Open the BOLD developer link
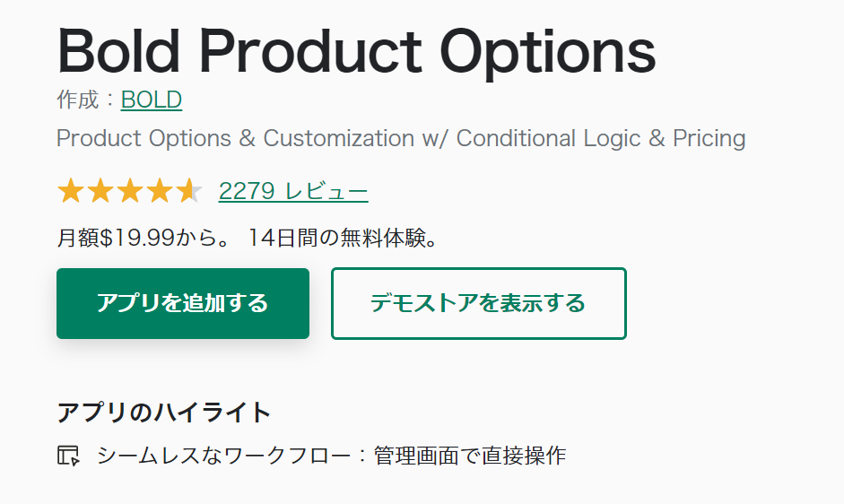This screenshot has width=844, height=504. click(x=152, y=100)
